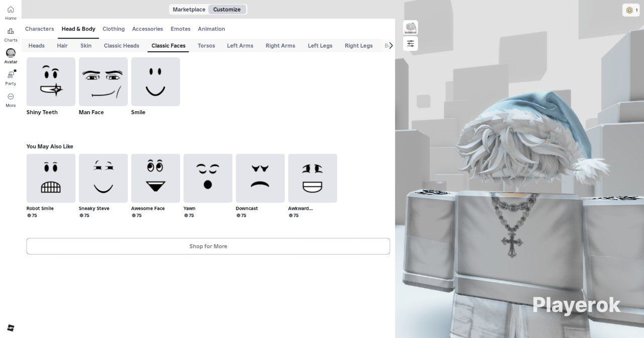This screenshot has width=644, height=338.
Task: Equip the Man Face thumbnail
Action: point(103,81)
